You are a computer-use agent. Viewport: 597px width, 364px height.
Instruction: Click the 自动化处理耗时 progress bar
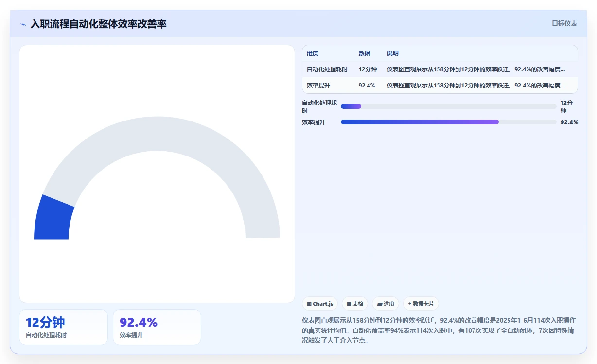pyautogui.click(x=448, y=106)
